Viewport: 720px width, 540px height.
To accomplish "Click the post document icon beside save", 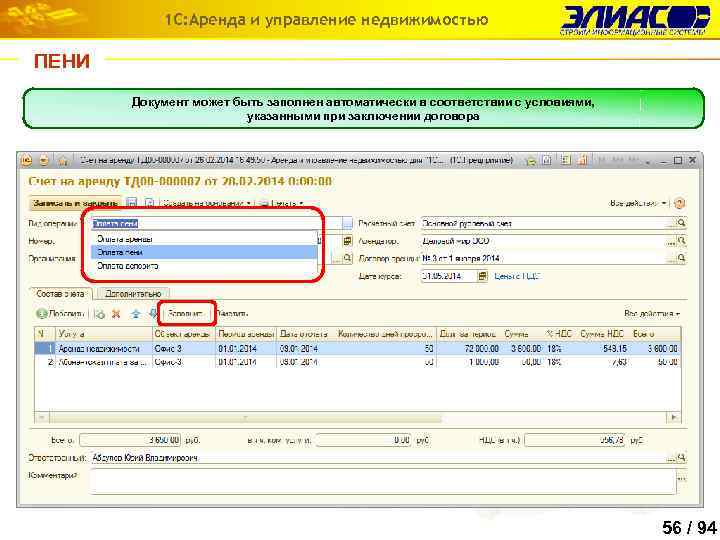I will 149,203.
